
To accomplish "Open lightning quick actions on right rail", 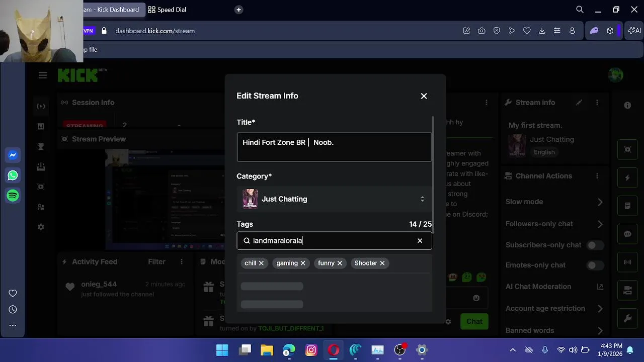I will (x=627, y=177).
